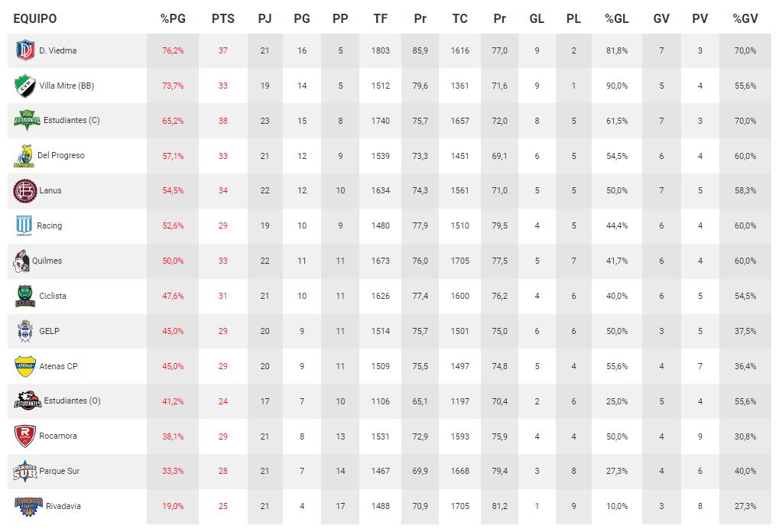Image resolution: width=779 pixels, height=532 pixels.
Task: Click the Rocamora team logo
Action: click(x=24, y=436)
